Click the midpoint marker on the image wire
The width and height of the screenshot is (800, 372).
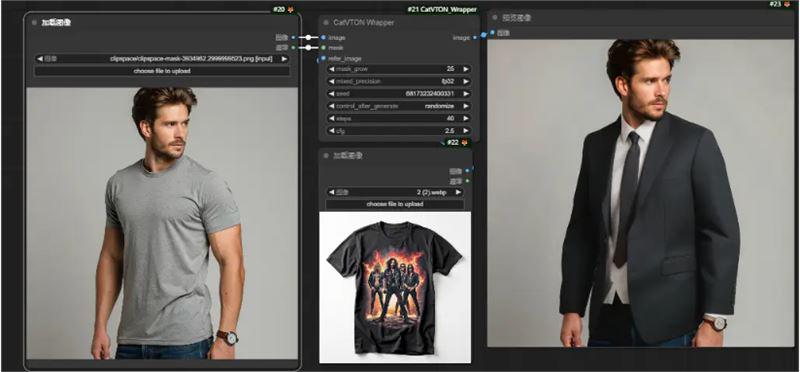[308, 38]
